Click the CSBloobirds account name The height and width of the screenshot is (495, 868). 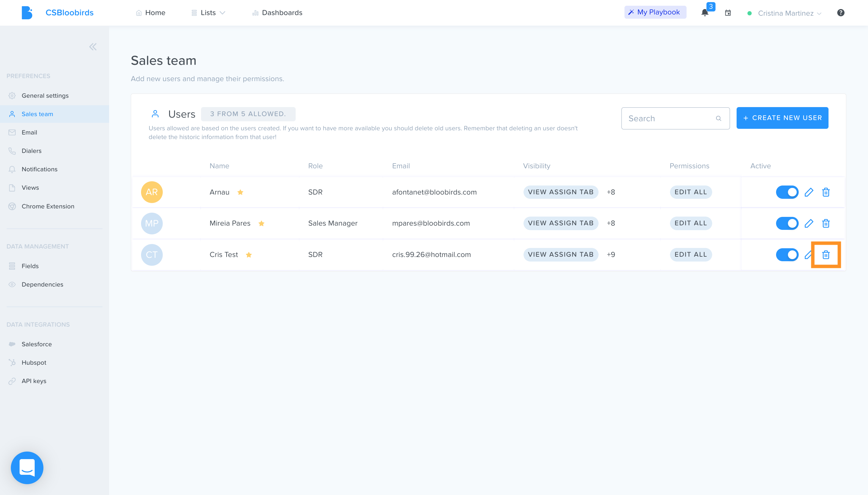point(70,13)
